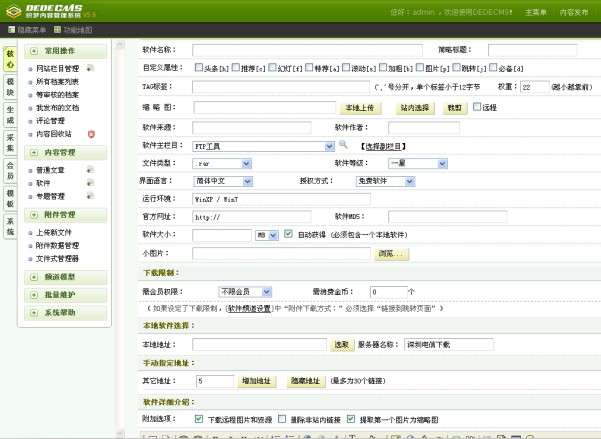Open the 授权方式 dropdown showing 免费软件
This screenshot has width=601, height=439.
coord(386,181)
